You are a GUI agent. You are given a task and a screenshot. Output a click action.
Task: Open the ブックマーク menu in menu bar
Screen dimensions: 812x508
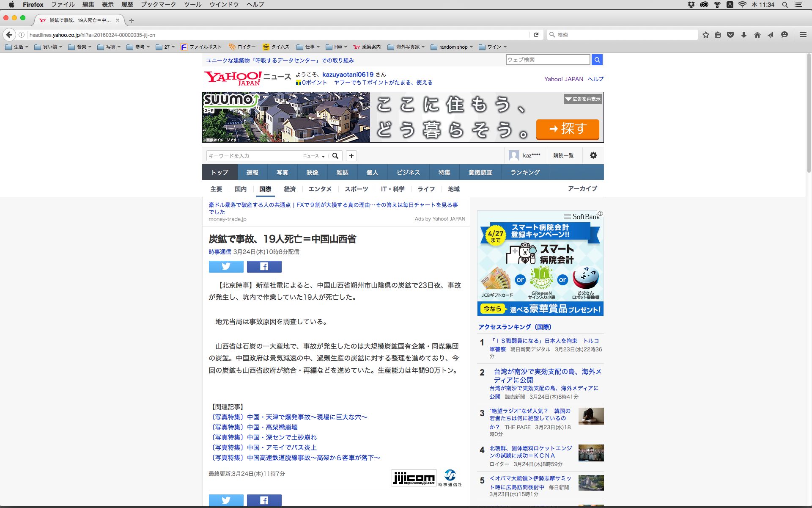(158, 5)
